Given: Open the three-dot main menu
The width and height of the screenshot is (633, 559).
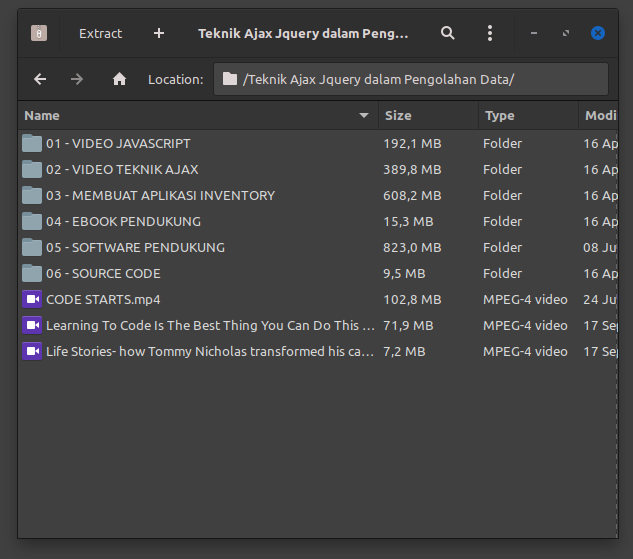Looking at the screenshot, I should [x=490, y=33].
